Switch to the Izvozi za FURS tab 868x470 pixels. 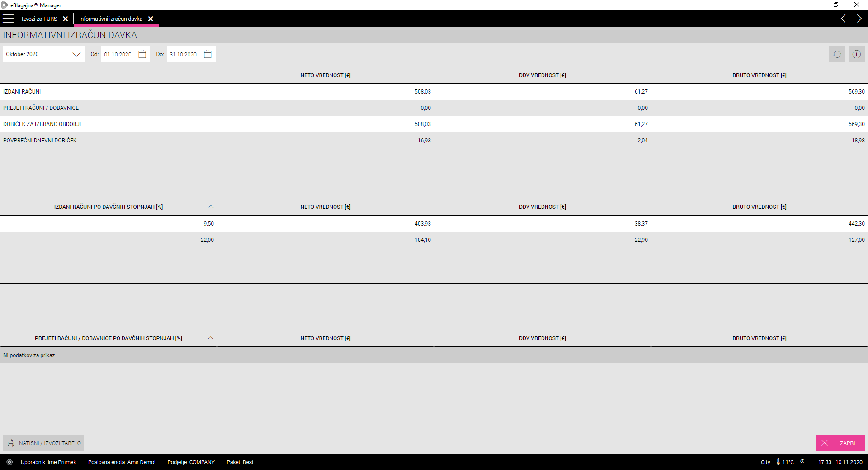tap(39, 19)
